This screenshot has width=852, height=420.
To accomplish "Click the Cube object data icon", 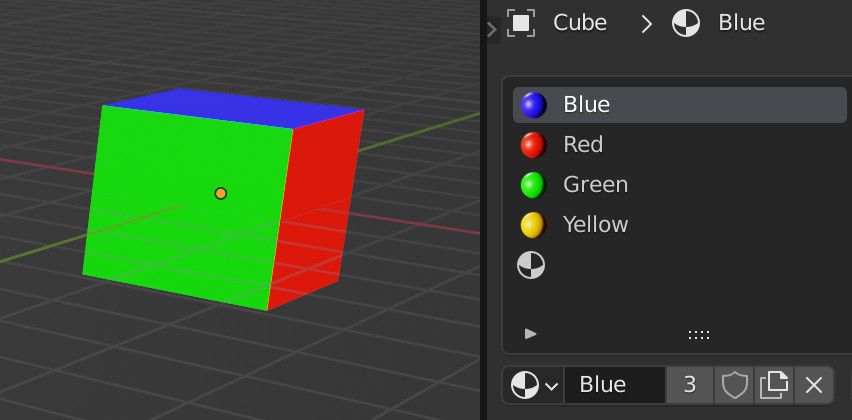I will 521,23.
